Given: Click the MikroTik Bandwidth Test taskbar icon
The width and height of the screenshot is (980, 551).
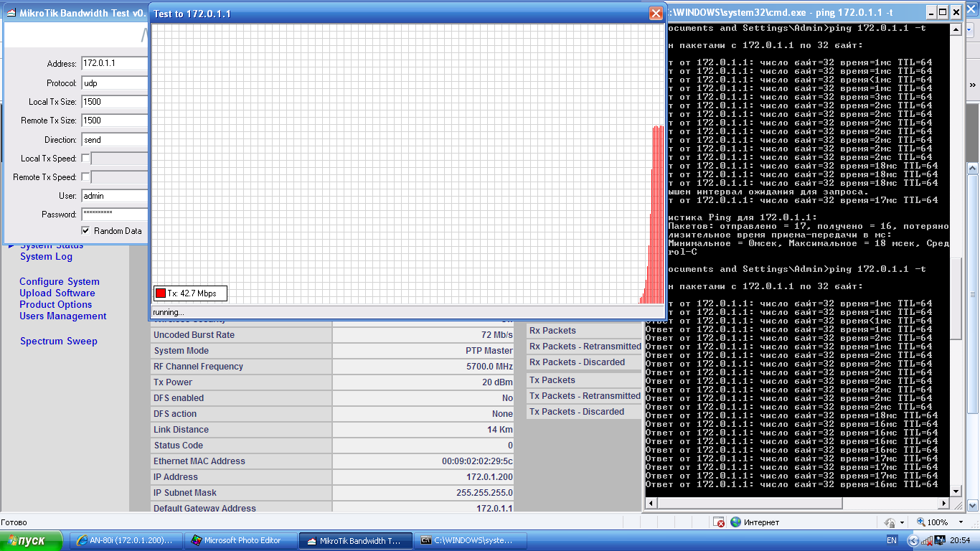Looking at the screenshot, I should pyautogui.click(x=311, y=540).
